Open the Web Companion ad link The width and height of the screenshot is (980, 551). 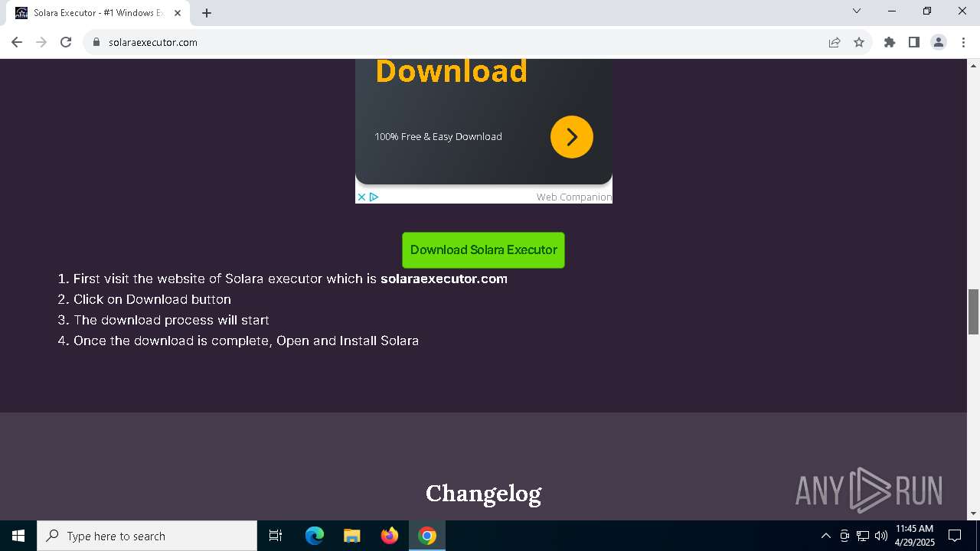(x=573, y=197)
